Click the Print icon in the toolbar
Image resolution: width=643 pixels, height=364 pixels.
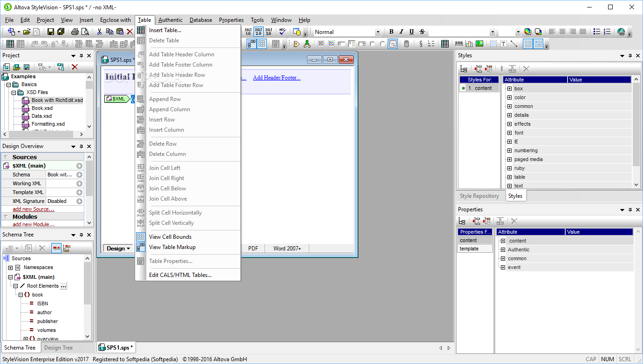[75, 32]
